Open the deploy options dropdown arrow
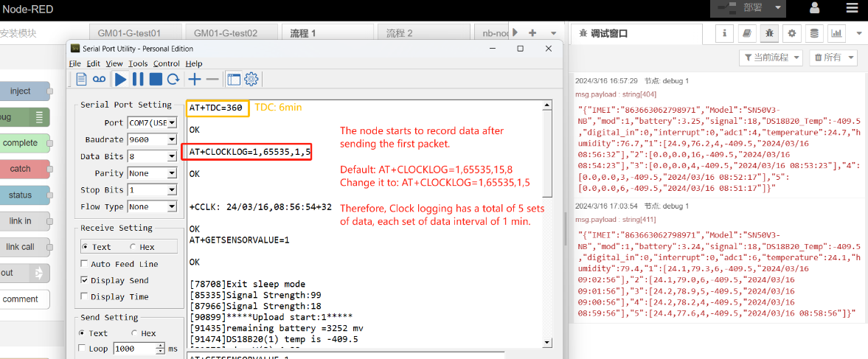The image size is (868, 359). point(777,8)
